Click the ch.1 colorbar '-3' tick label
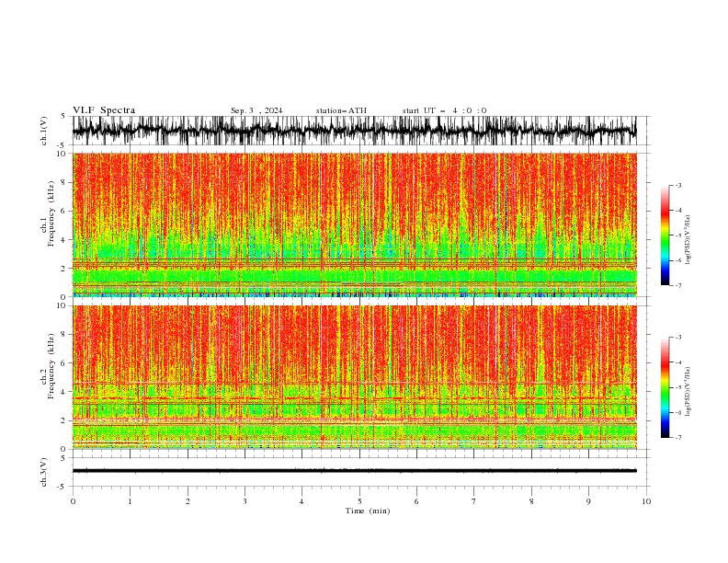728x563 pixels. (x=677, y=185)
